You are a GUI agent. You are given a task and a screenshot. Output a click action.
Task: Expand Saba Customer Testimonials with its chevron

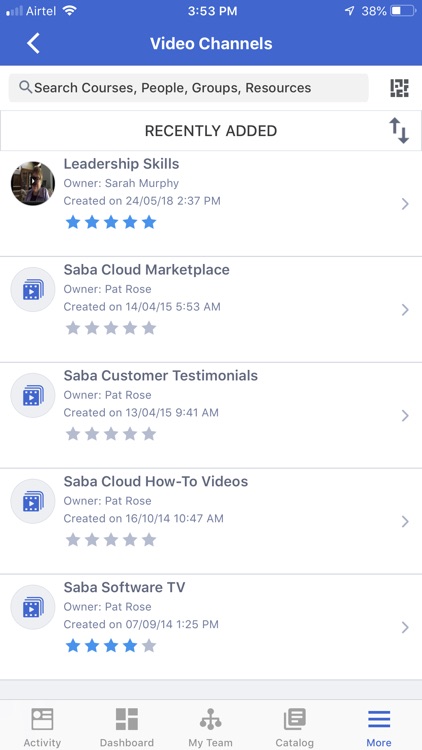405,416
